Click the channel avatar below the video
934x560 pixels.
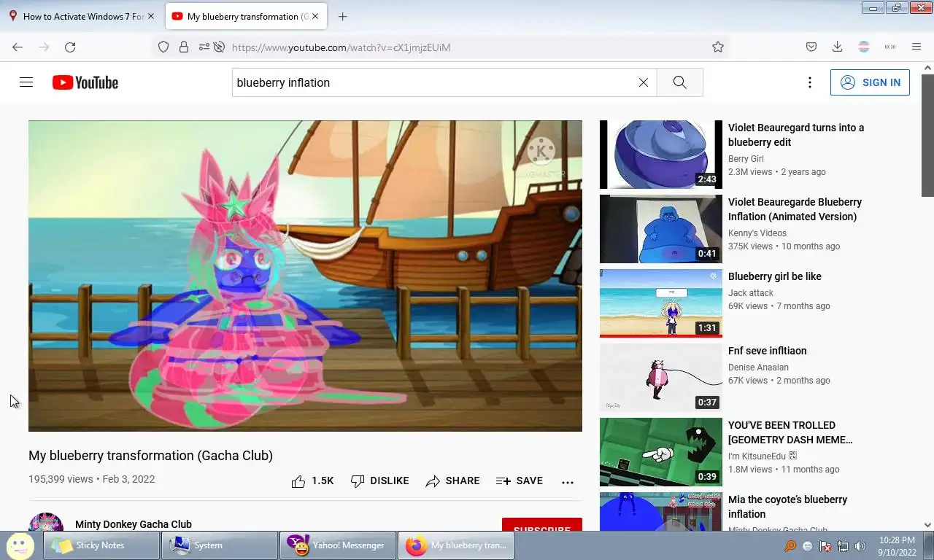(x=46, y=522)
